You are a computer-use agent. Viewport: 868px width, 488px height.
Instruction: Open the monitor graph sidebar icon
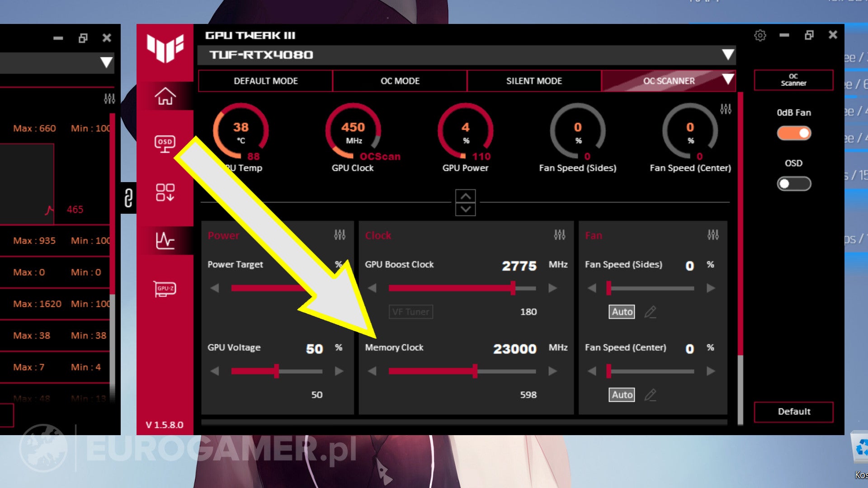[165, 240]
